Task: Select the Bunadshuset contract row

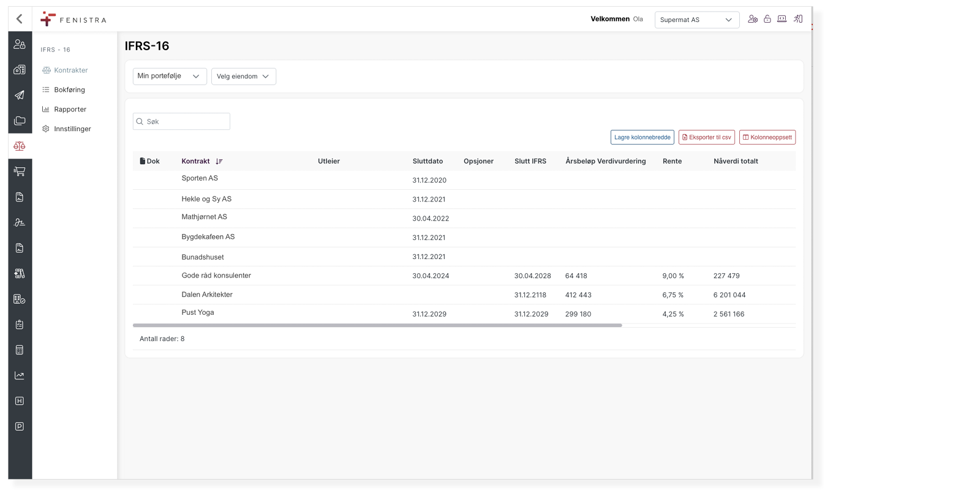Action: click(x=464, y=257)
